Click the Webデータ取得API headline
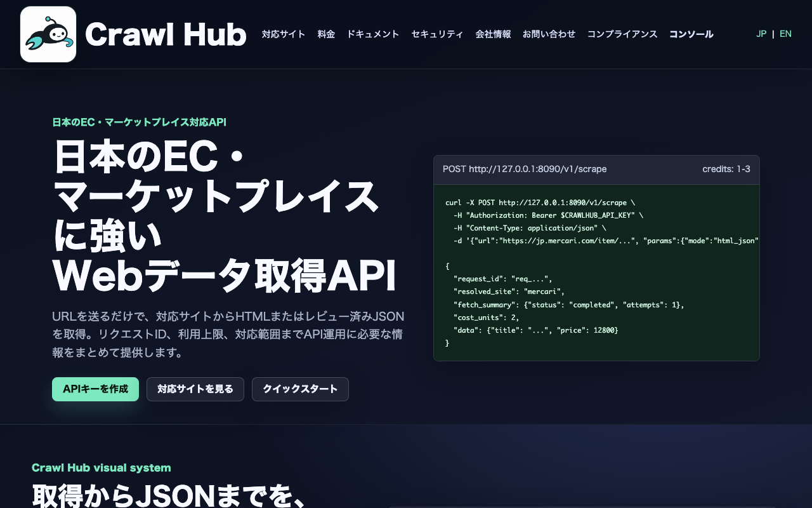Viewport: 812px width, 508px height. click(x=225, y=274)
